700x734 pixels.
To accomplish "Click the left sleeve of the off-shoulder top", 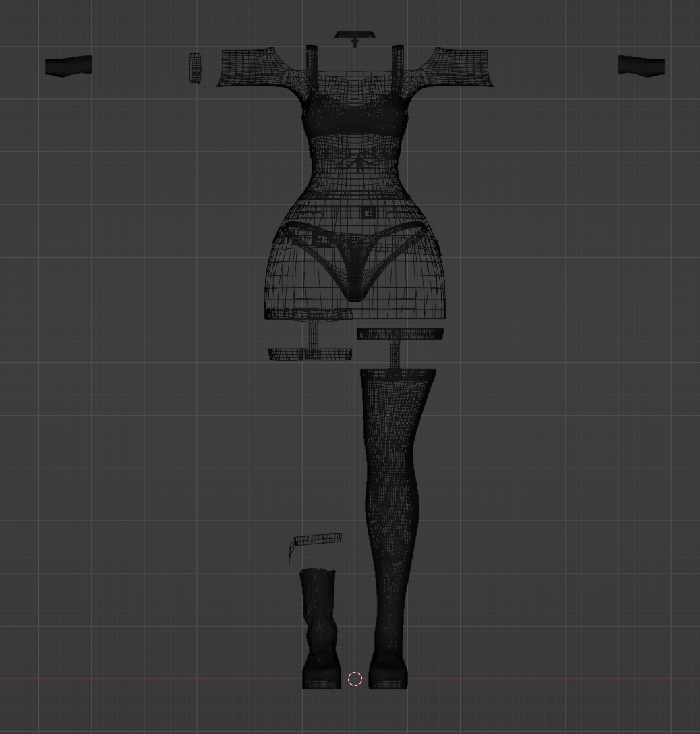I will point(248,67).
